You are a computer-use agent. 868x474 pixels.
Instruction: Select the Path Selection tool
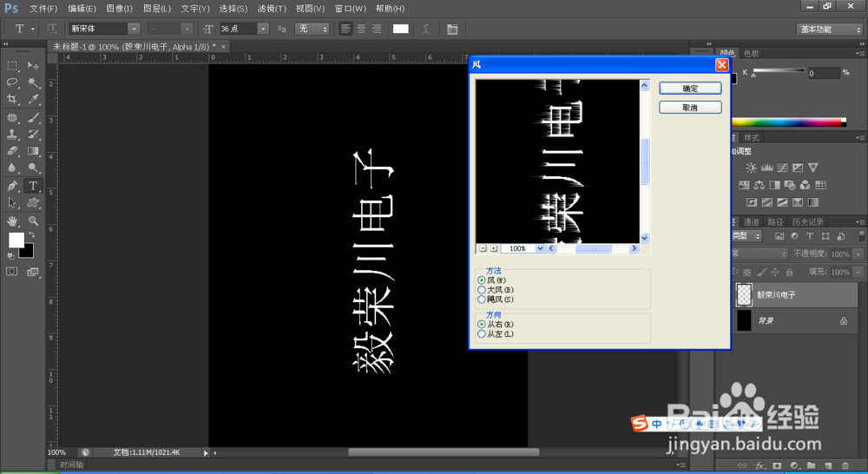point(12,202)
